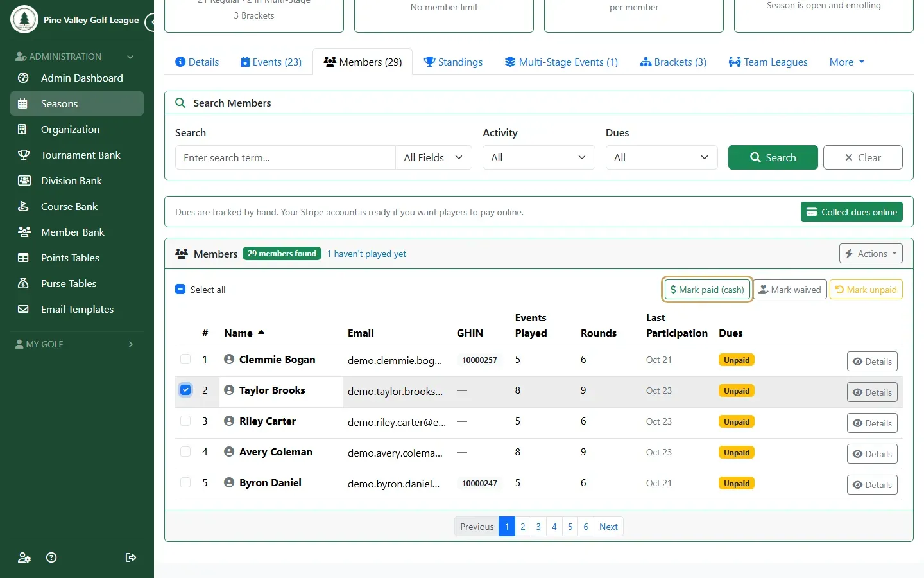Switch to the Events (23) tab
The width and height of the screenshot is (924, 578).
coord(271,62)
